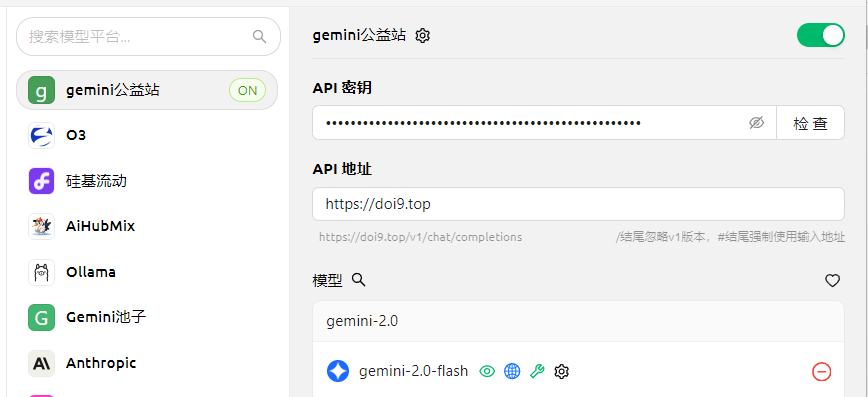Toggle the gemini公益站 provider enable switch
The height and width of the screenshot is (397, 868).
point(820,35)
